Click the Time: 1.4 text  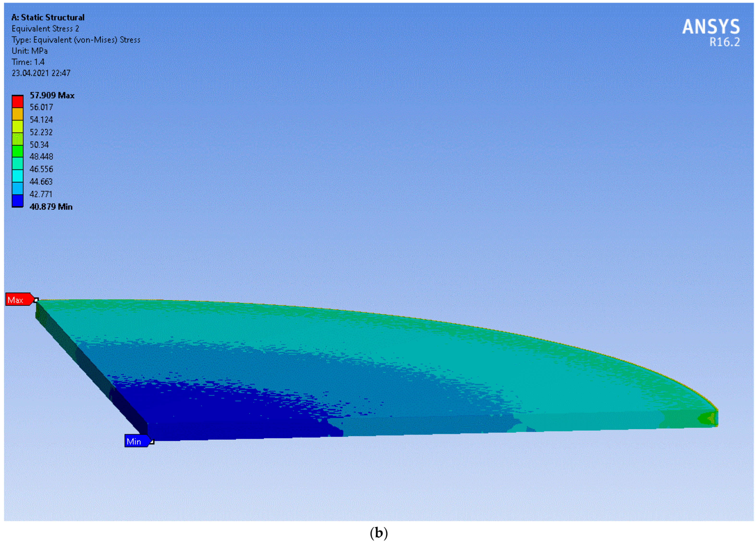click(x=28, y=62)
